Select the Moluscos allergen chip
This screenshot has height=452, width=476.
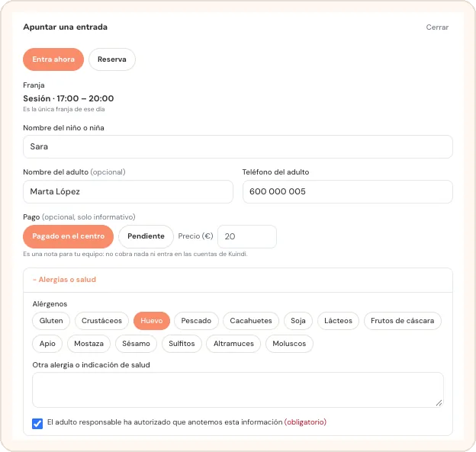tap(289, 344)
